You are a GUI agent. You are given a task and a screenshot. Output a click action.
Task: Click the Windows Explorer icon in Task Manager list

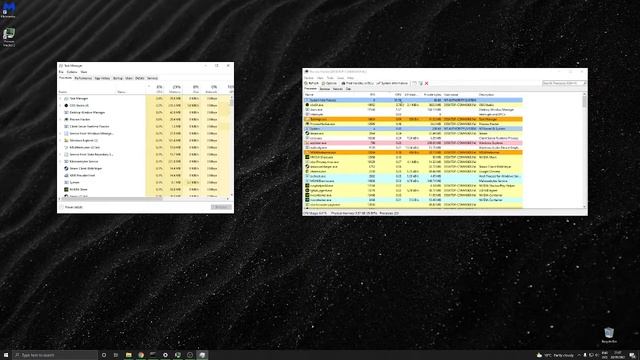coord(66,140)
